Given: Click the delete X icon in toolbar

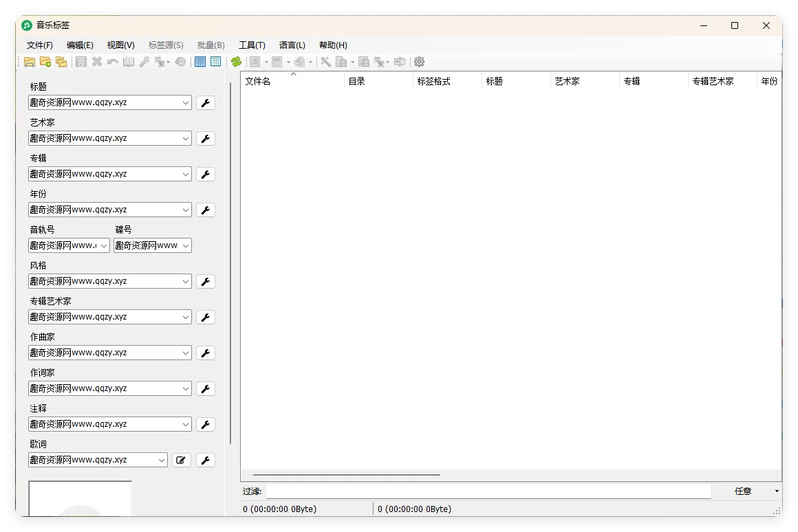Looking at the screenshot, I should coord(96,62).
